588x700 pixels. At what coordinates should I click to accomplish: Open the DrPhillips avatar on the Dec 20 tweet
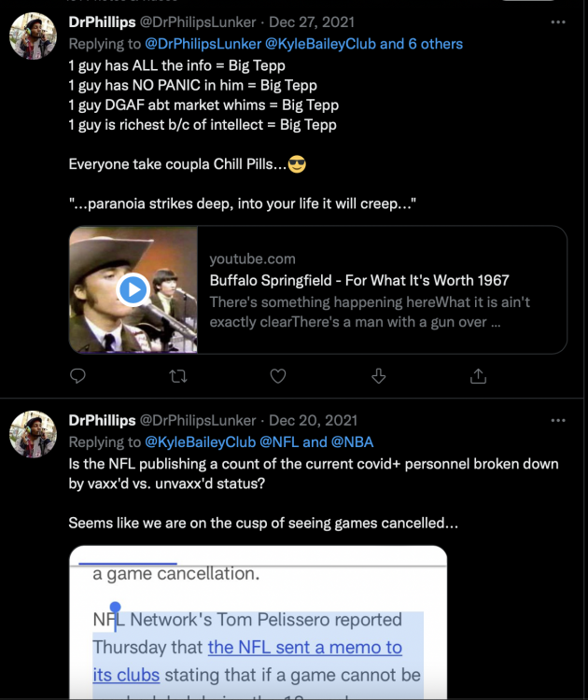point(33,434)
